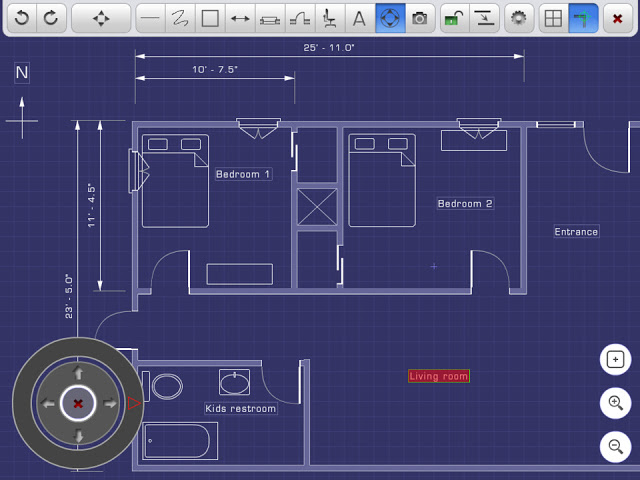Select the window tool
The image size is (640, 480).
270,18
